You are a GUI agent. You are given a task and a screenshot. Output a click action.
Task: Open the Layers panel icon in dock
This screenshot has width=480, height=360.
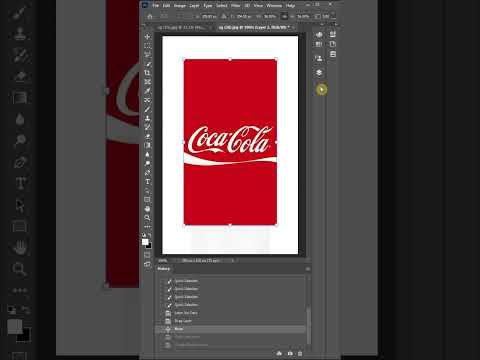(319, 72)
